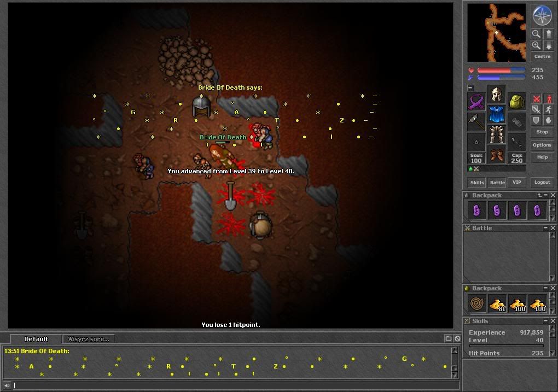Zoom in the minimap

(x=536, y=45)
